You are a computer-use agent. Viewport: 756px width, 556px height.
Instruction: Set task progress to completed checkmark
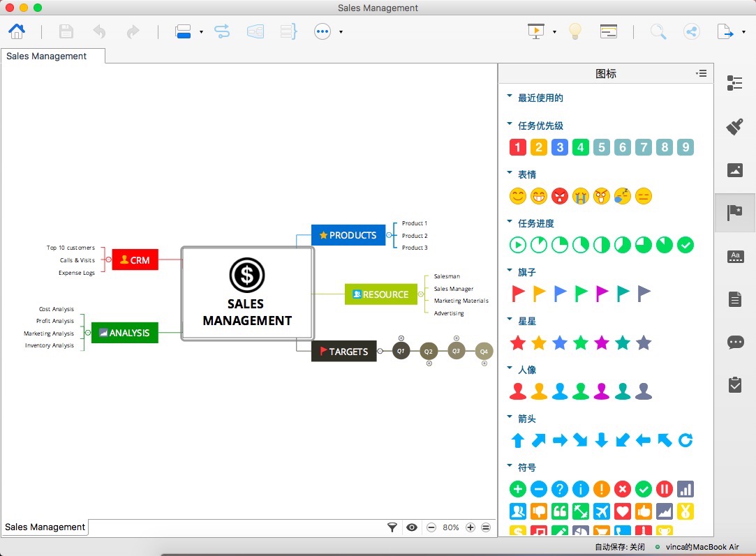685,245
